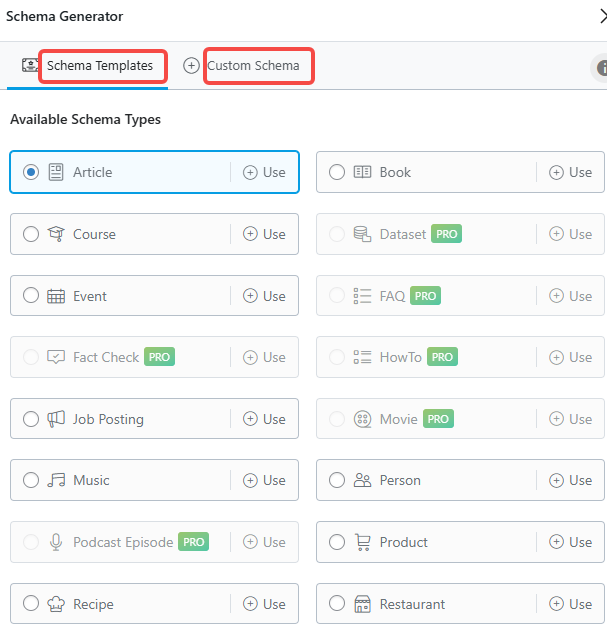
Task: Click the Schema Templates tab icon
Action: coord(30,65)
